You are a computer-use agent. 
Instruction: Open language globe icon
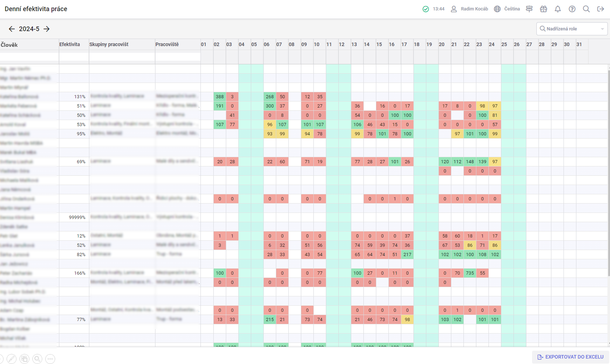497,9
